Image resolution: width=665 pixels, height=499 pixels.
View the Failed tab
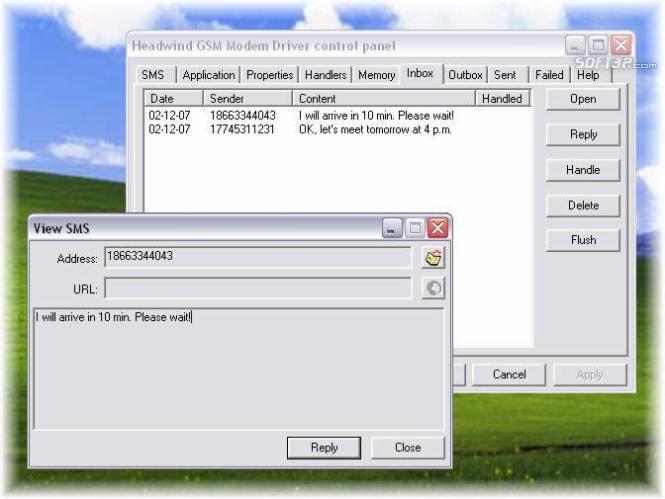pos(549,75)
